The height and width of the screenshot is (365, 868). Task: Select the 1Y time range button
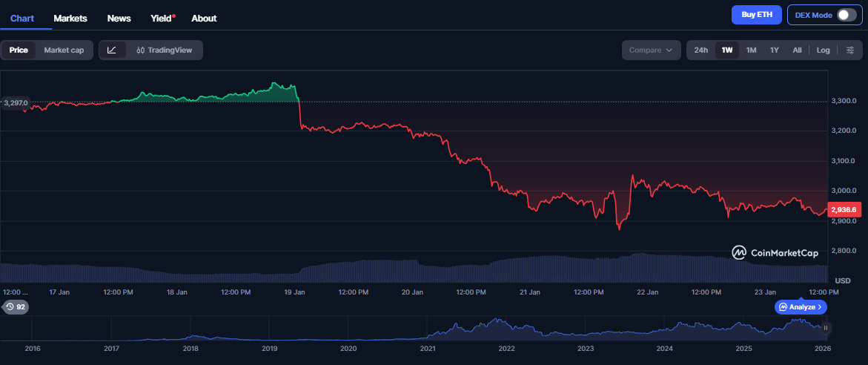775,50
